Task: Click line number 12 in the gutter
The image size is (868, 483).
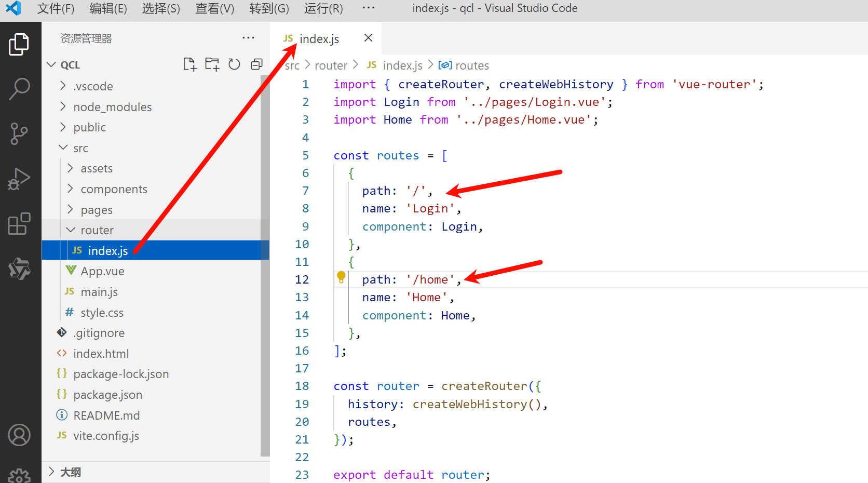Action: [x=302, y=279]
